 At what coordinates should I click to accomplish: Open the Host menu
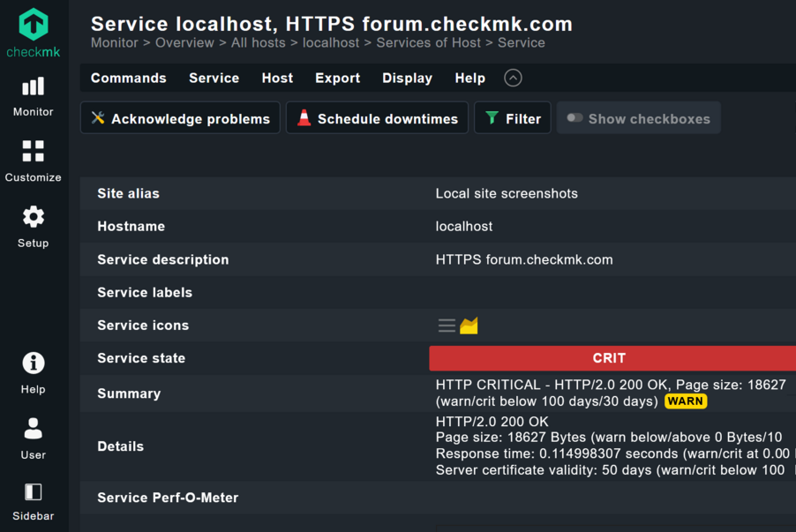pos(277,78)
